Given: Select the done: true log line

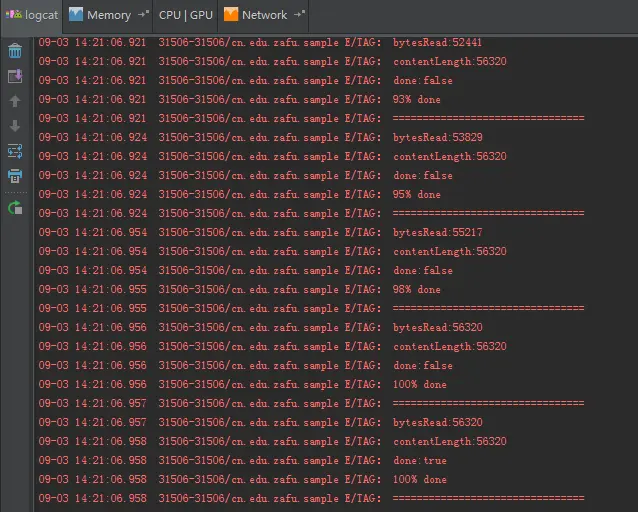Looking at the screenshot, I should 243,460.
